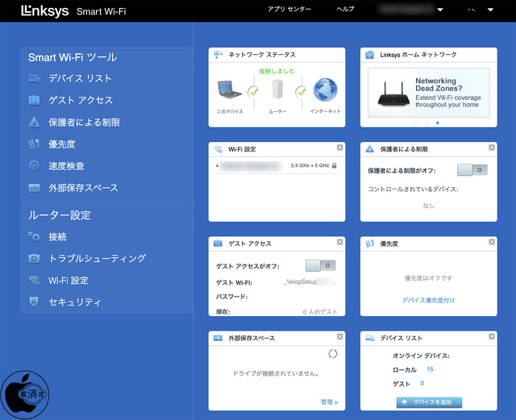The width and height of the screenshot is (516, 420).
Task: Open the device list sidebar icon
Action: pos(34,78)
